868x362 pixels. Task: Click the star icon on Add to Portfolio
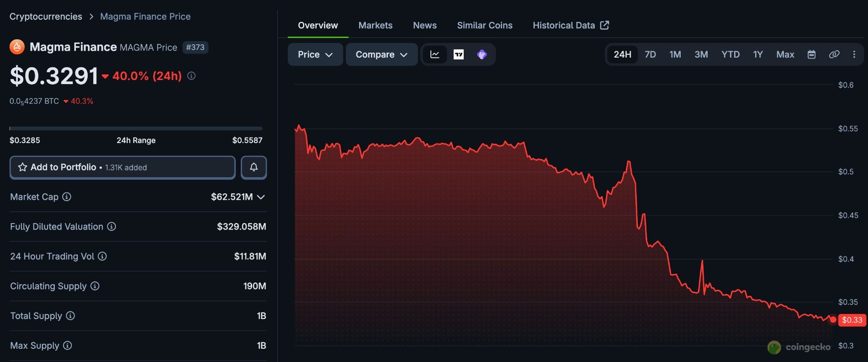click(x=22, y=167)
